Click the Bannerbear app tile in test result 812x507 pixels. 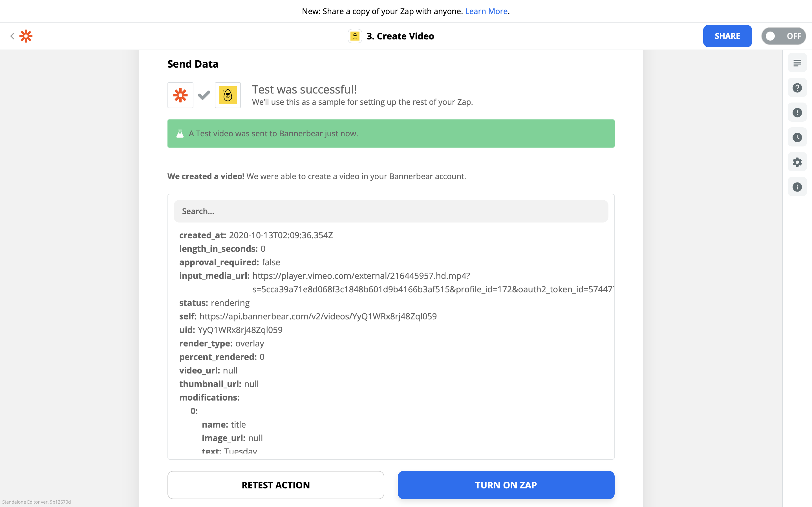point(228,95)
